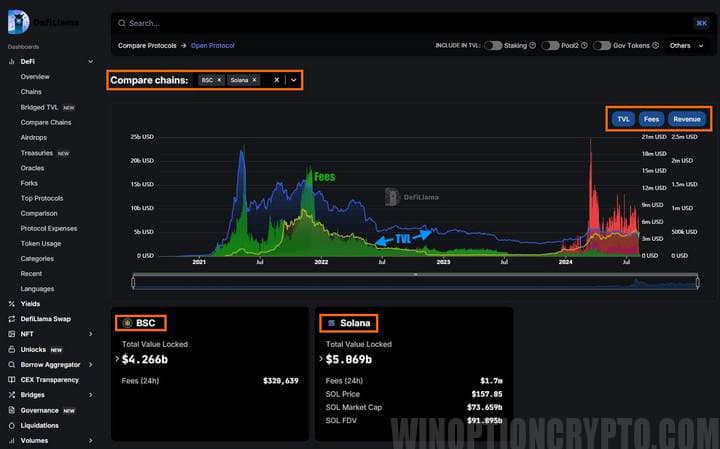The image size is (720, 449).
Task: Click into the search input field
Action: pyautogui.click(x=400, y=23)
